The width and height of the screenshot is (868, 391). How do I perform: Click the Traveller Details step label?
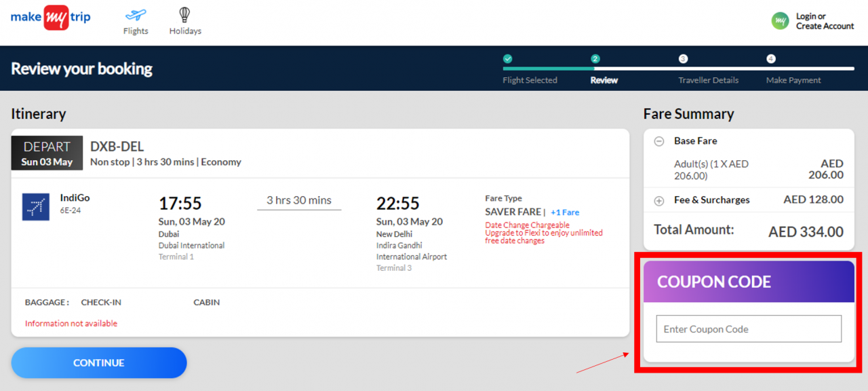coord(708,79)
